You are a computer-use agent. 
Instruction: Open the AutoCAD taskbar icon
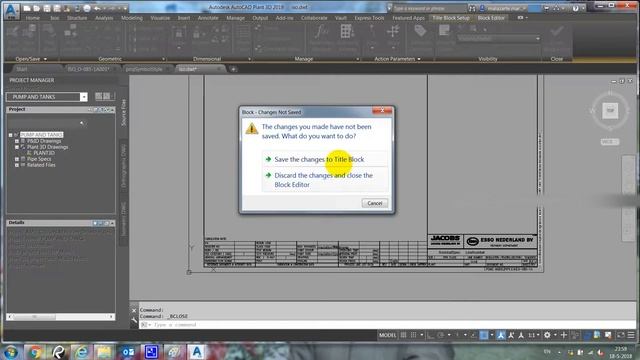pos(197,352)
